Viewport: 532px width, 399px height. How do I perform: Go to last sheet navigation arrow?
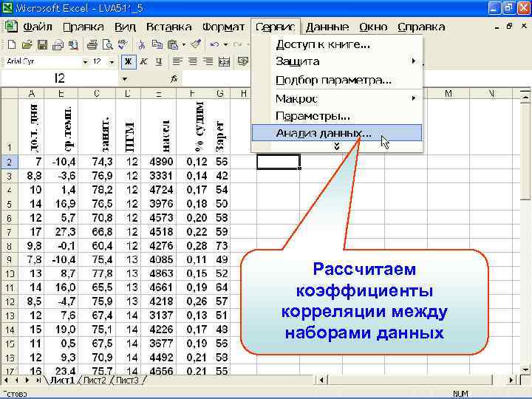(38, 381)
